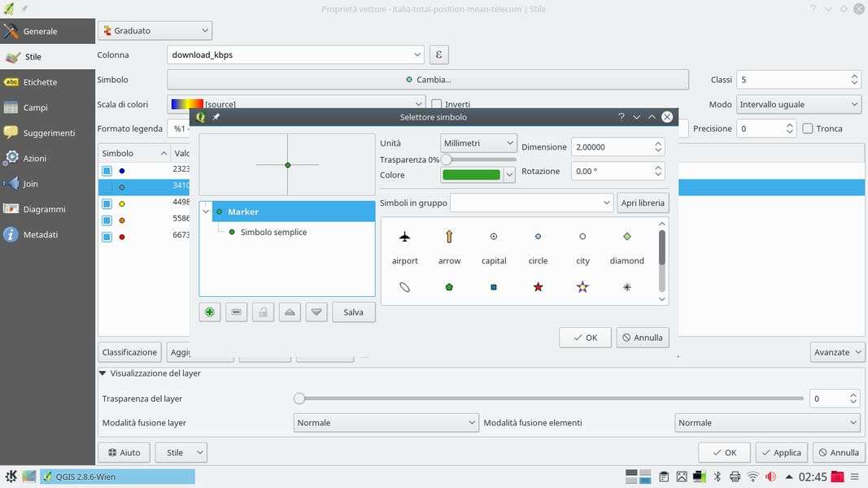Remove symbol layer with minus button
The image size is (868, 488).
tap(237, 312)
